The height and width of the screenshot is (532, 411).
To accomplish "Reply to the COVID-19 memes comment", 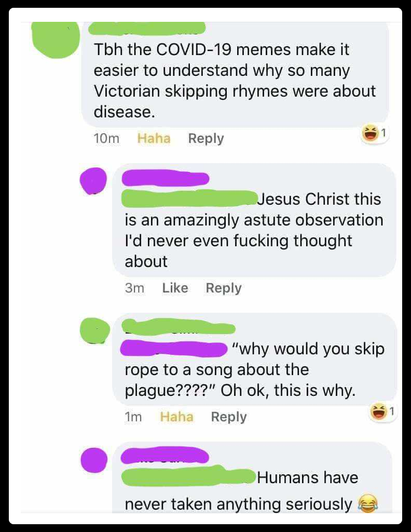I will (x=206, y=138).
